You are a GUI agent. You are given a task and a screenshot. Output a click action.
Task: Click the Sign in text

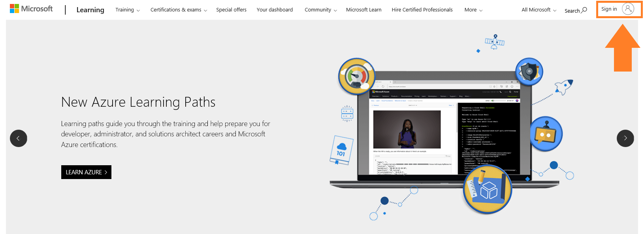click(x=609, y=9)
